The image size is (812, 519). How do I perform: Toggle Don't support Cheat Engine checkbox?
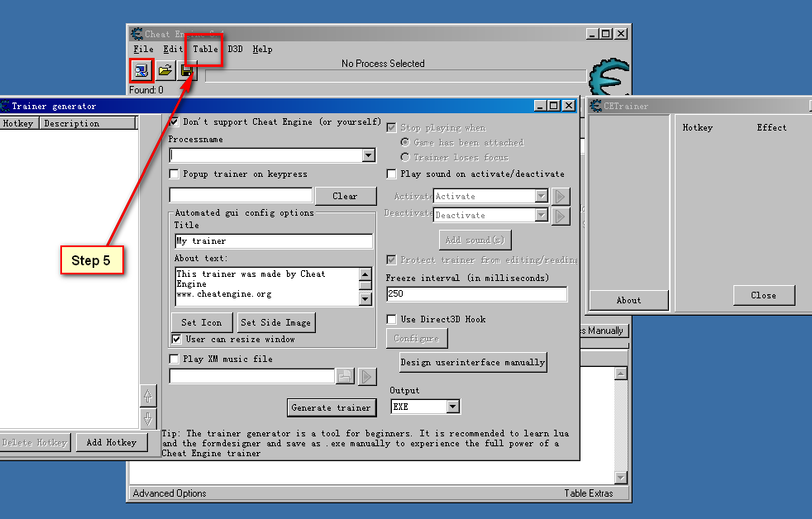[174, 122]
